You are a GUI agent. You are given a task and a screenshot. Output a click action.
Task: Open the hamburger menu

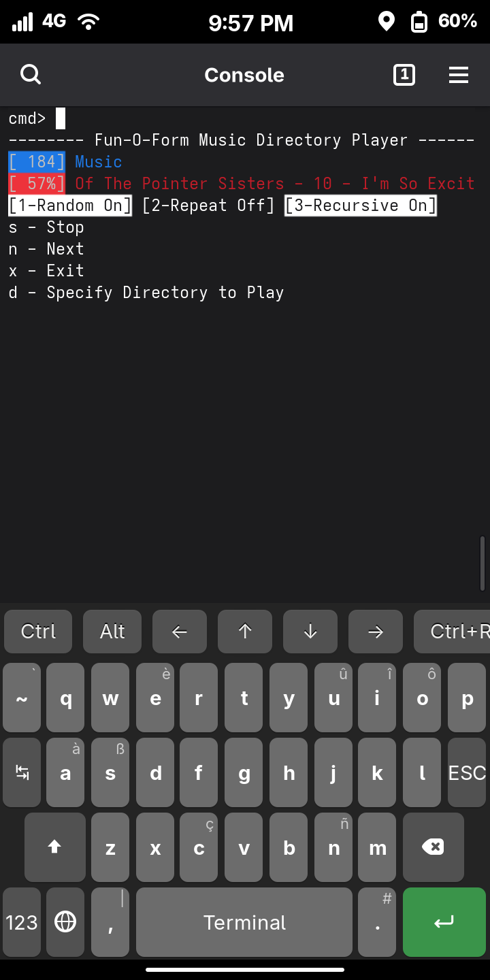point(459,75)
